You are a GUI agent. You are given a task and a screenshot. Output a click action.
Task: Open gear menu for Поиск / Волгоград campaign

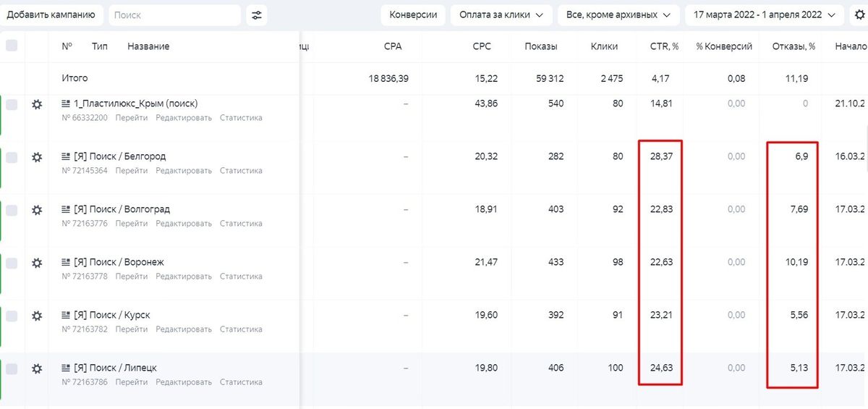tap(37, 210)
